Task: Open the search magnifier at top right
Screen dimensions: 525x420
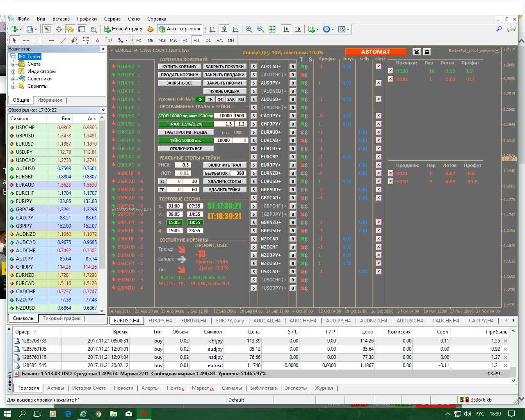Action: (499, 29)
